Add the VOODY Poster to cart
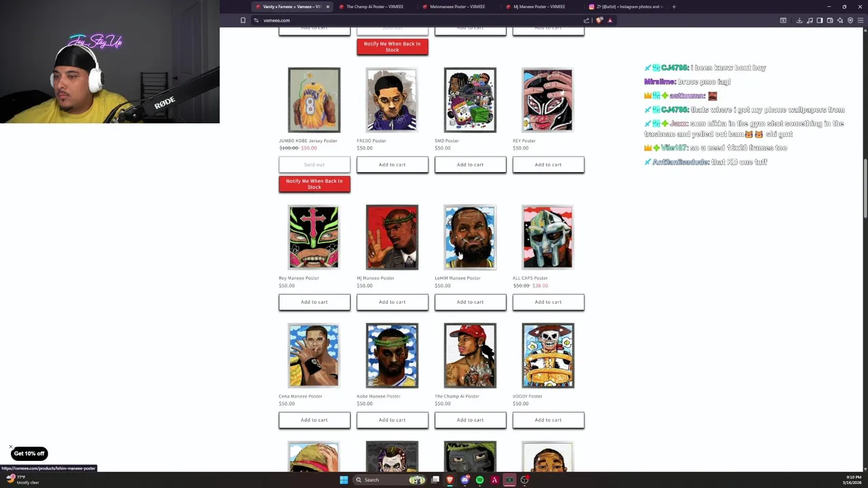 click(548, 420)
